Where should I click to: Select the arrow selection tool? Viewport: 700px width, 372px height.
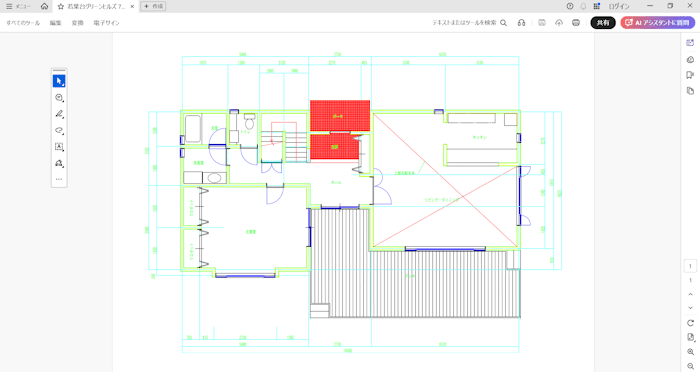(59, 81)
